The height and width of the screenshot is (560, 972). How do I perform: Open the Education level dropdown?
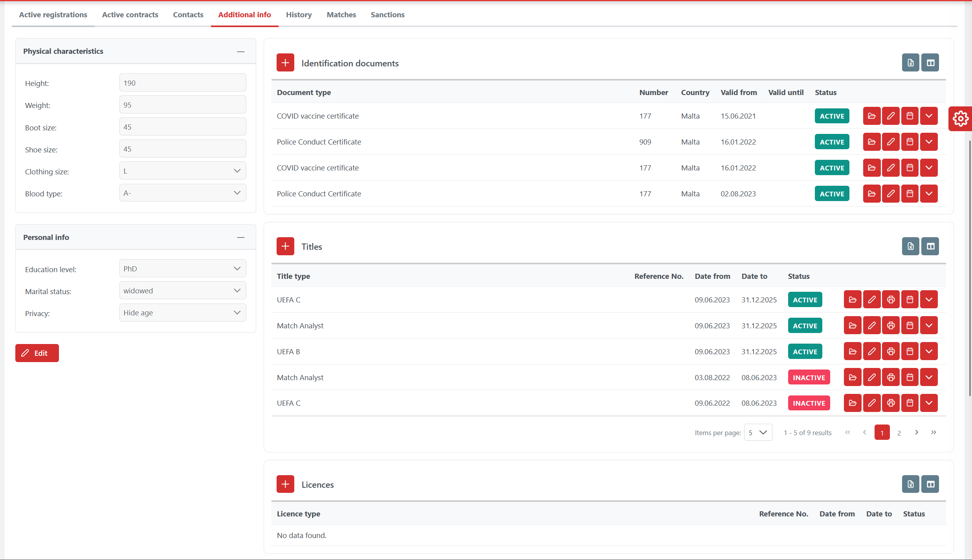[183, 269]
